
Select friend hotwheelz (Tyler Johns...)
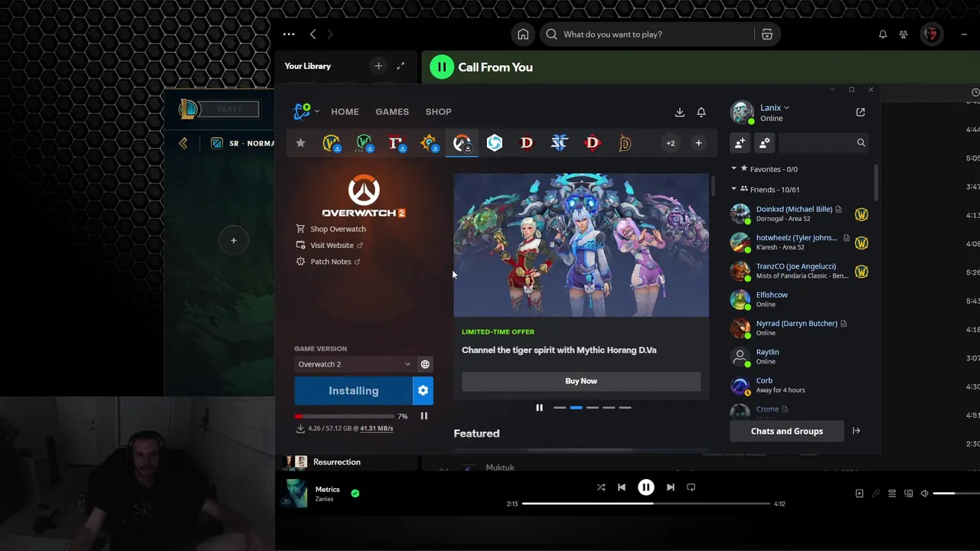coord(800,243)
